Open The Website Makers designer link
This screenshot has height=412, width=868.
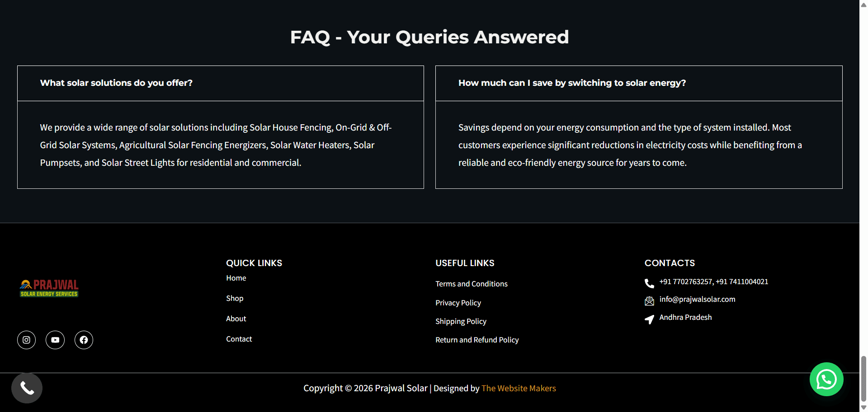[519, 388]
